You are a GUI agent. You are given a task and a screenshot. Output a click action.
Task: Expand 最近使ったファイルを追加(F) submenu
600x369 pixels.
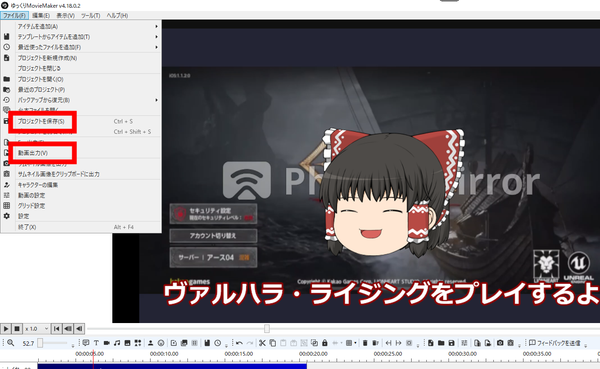coord(81,47)
